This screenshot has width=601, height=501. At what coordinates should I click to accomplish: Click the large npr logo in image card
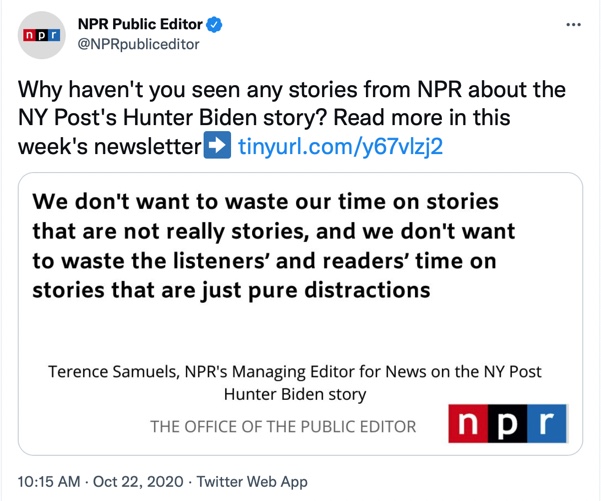pos(507,423)
